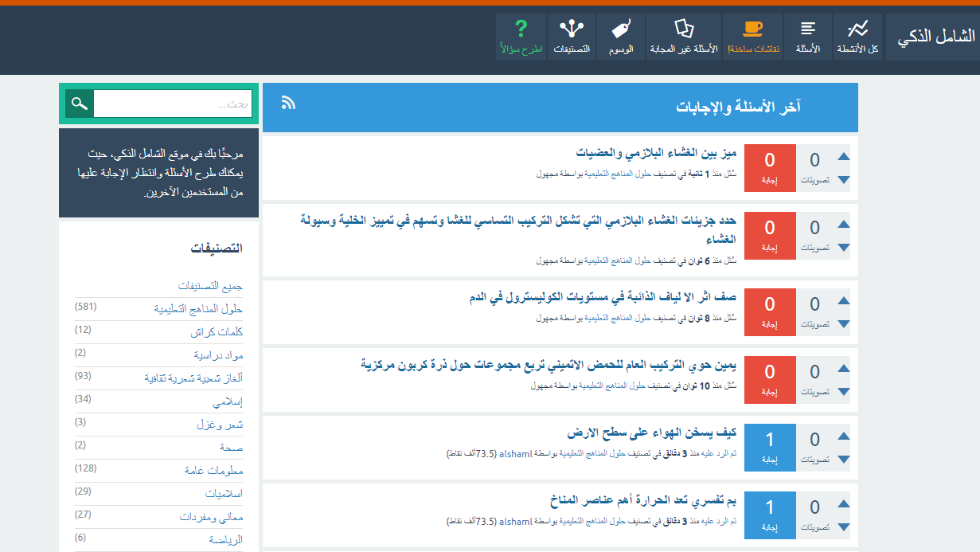Downvote question about الغشاء البلازمي والعضيات

coord(844,180)
